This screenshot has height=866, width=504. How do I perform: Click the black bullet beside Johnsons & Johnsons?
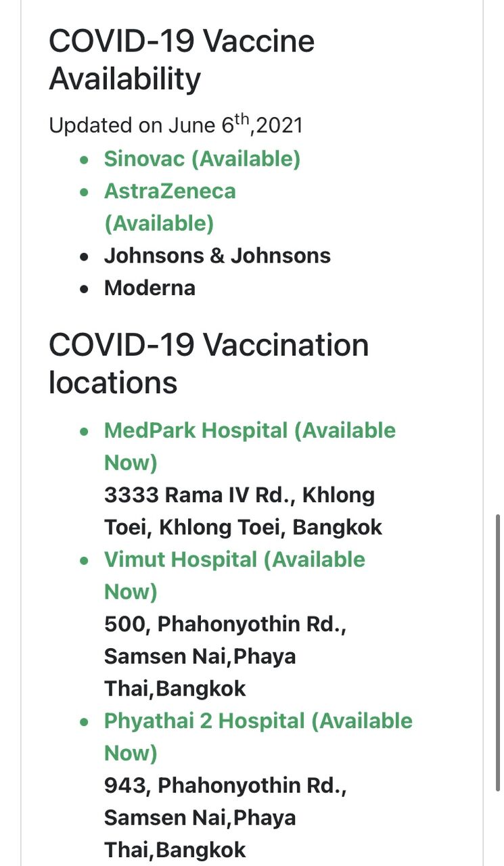tap(84, 257)
